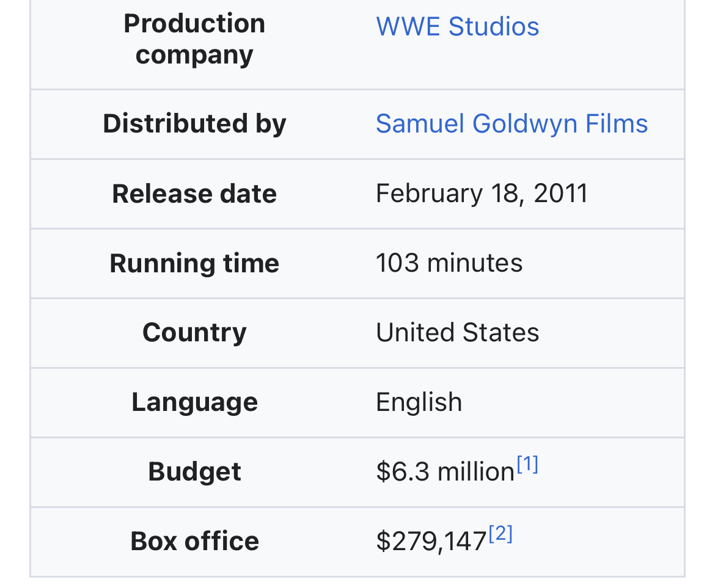715x588 pixels.
Task: Click the 'Release date' row label
Action: (194, 194)
